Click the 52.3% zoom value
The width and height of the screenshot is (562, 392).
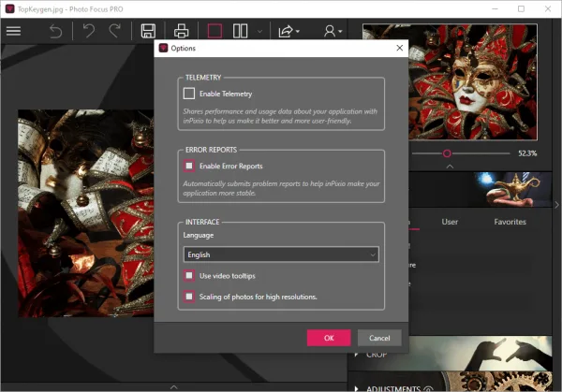pyautogui.click(x=527, y=153)
